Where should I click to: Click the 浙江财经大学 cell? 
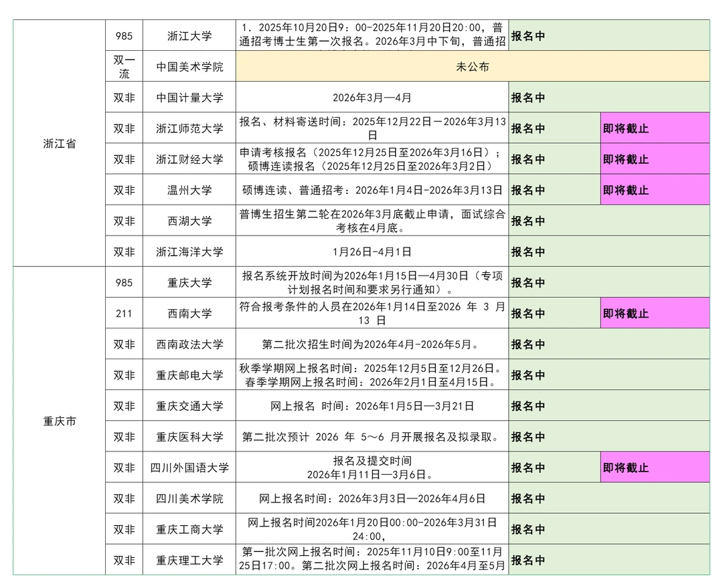pyautogui.click(x=189, y=159)
